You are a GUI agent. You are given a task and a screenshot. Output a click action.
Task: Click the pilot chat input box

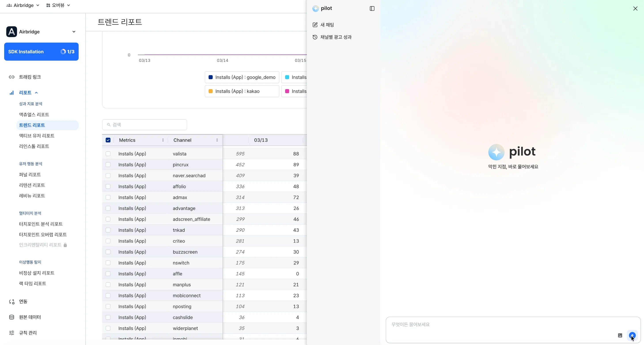513,330
